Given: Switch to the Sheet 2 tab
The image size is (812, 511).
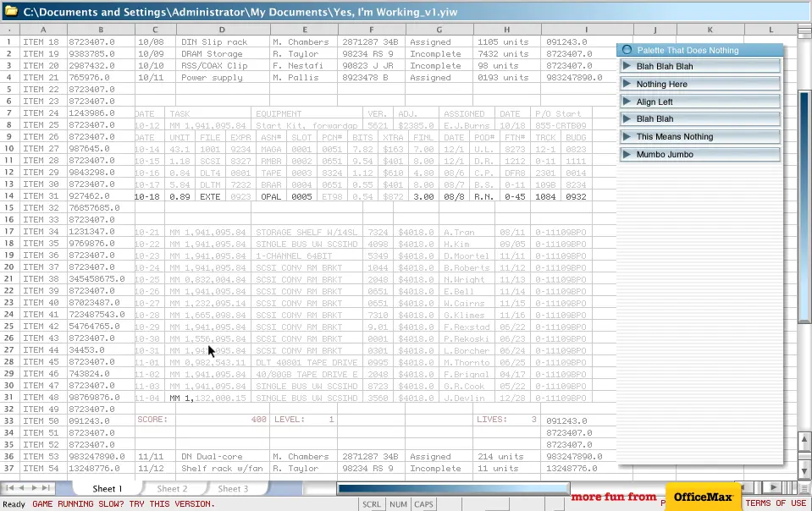Looking at the screenshot, I should (172, 489).
